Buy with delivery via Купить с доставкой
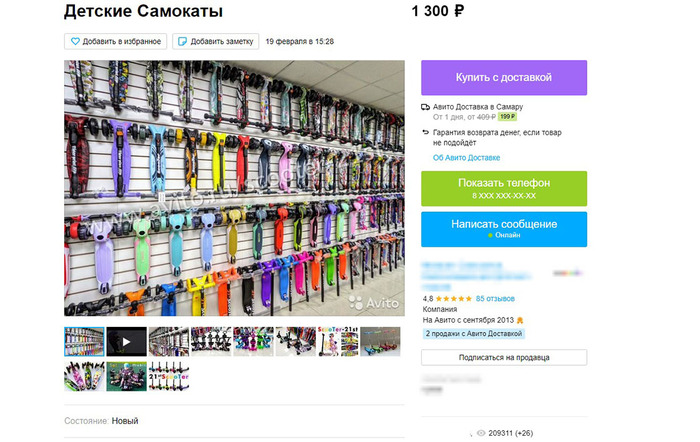 [504, 78]
